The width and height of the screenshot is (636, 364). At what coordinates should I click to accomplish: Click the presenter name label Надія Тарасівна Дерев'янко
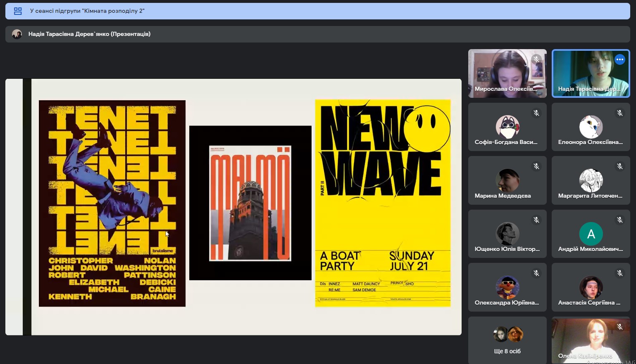[x=89, y=34]
